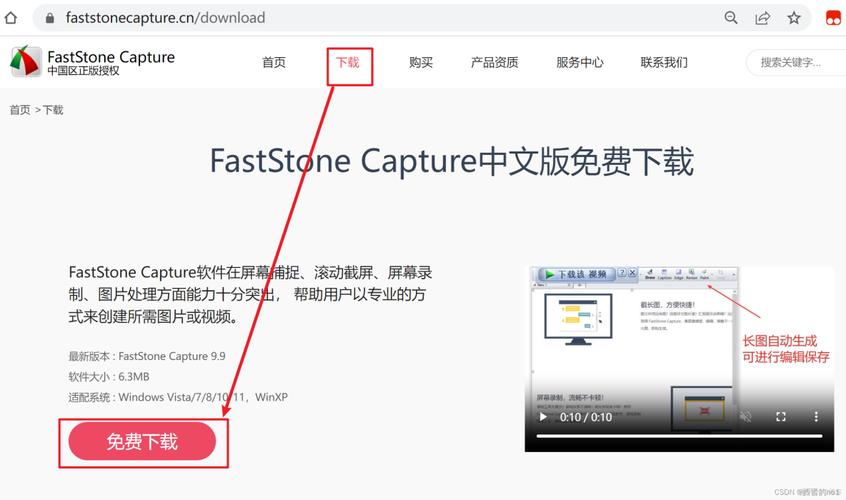Viewport: 846px width, 500px height.
Task: Open the 首页 navigation menu item
Action: (x=274, y=63)
